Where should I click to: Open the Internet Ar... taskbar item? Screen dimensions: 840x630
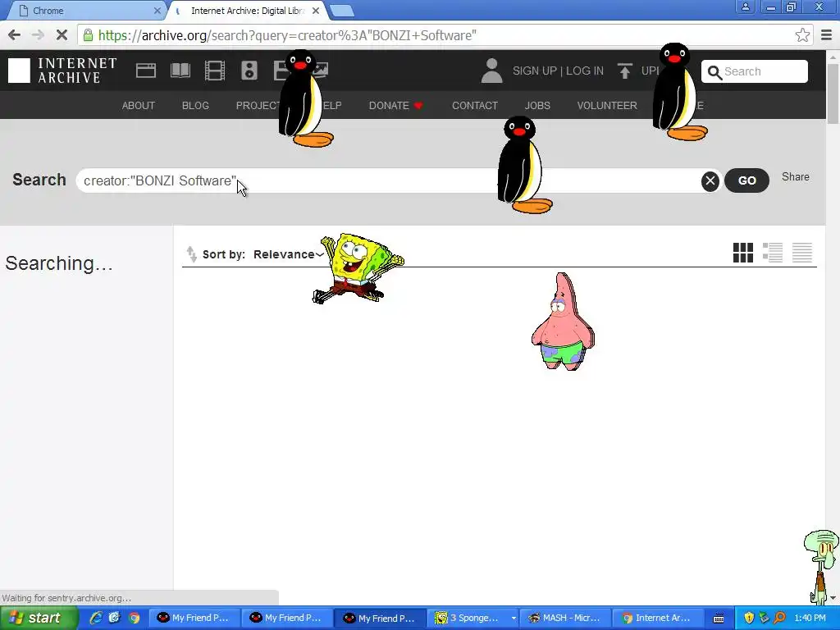click(656, 619)
